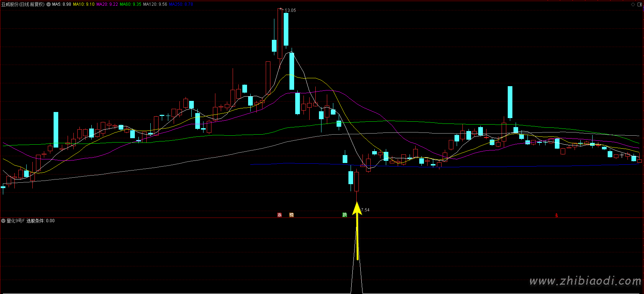644x294 pixels.
Task: Select the MA5 moving average label
Action: tap(61, 4)
